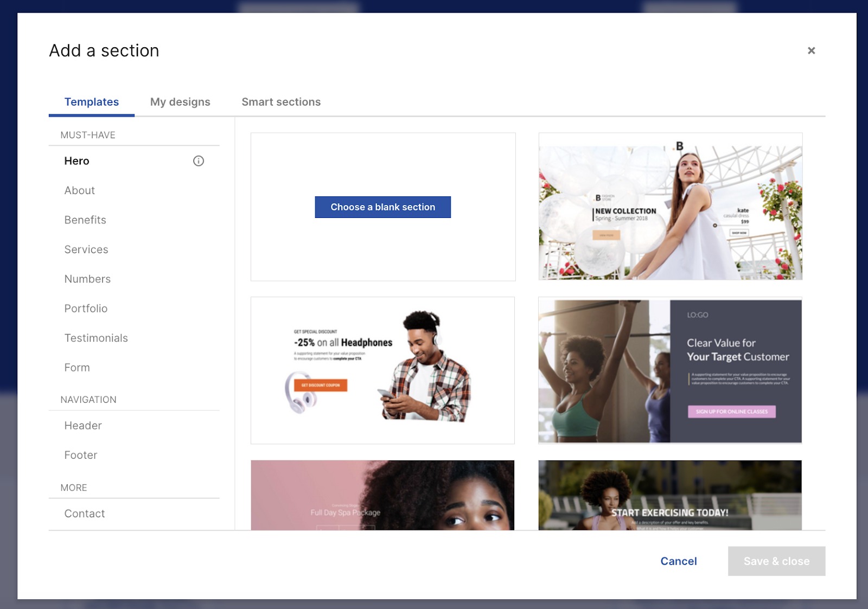Pick the headphones discount template

coord(382,370)
